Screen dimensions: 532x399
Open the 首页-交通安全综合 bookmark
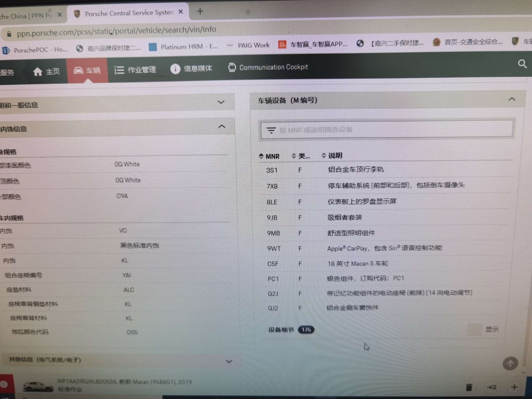(468, 42)
